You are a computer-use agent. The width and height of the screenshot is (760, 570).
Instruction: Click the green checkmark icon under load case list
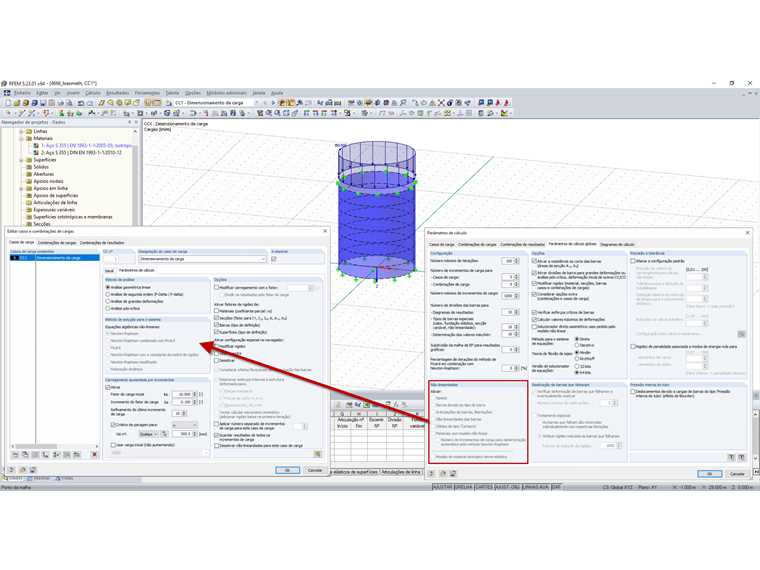point(56,455)
